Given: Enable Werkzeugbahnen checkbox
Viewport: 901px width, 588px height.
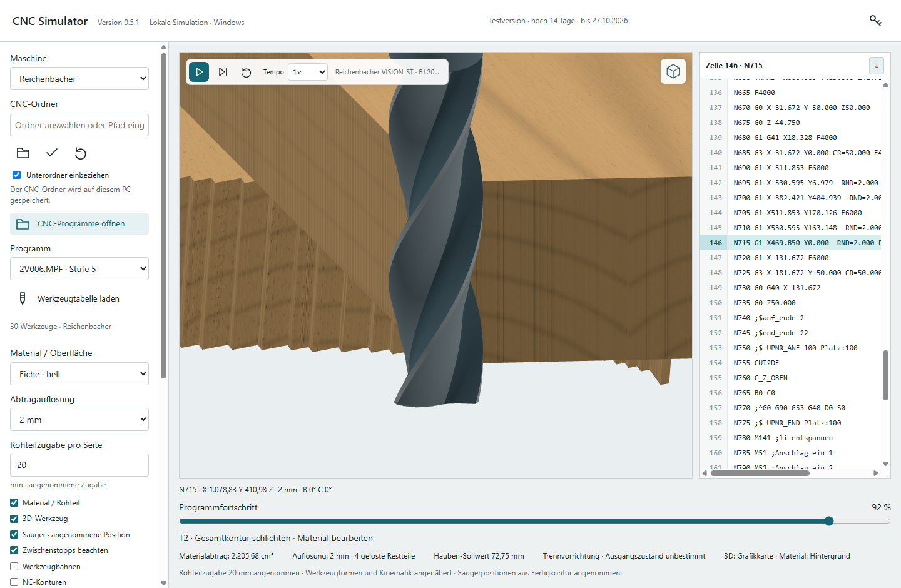Looking at the screenshot, I should click(x=14, y=567).
